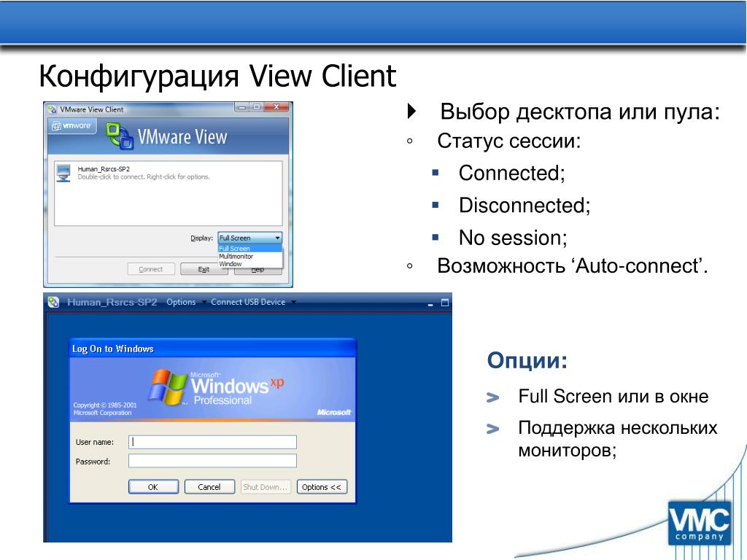The width and height of the screenshot is (747, 560).
Task: Collapse the logon dialog with Options <<
Action: [x=322, y=486]
